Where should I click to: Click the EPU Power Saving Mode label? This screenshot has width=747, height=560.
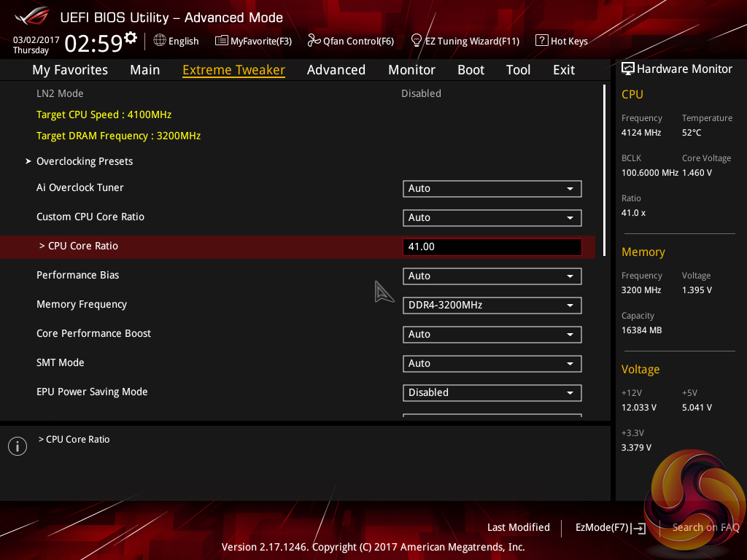(x=92, y=392)
